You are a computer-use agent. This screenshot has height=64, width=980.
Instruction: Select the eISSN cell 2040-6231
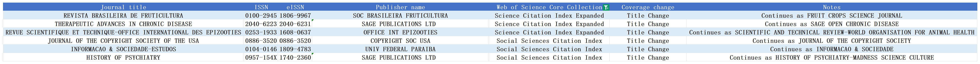coord(295,24)
